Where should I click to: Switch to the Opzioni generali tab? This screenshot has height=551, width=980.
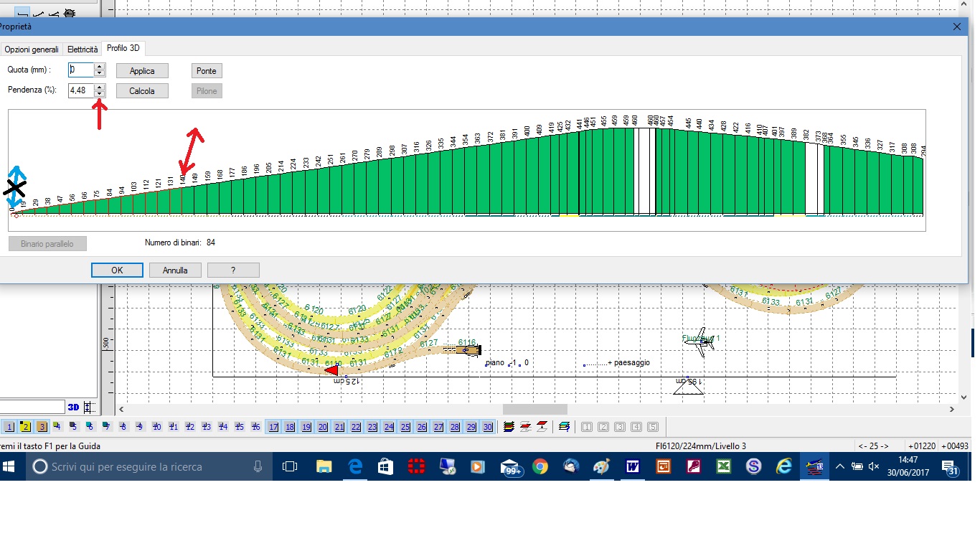click(32, 50)
